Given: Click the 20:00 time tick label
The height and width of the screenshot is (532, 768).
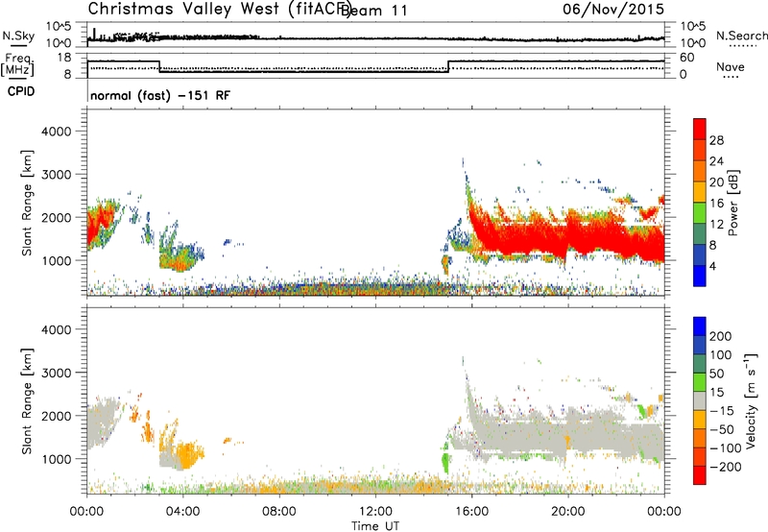Looking at the screenshot, I should 568,512.
